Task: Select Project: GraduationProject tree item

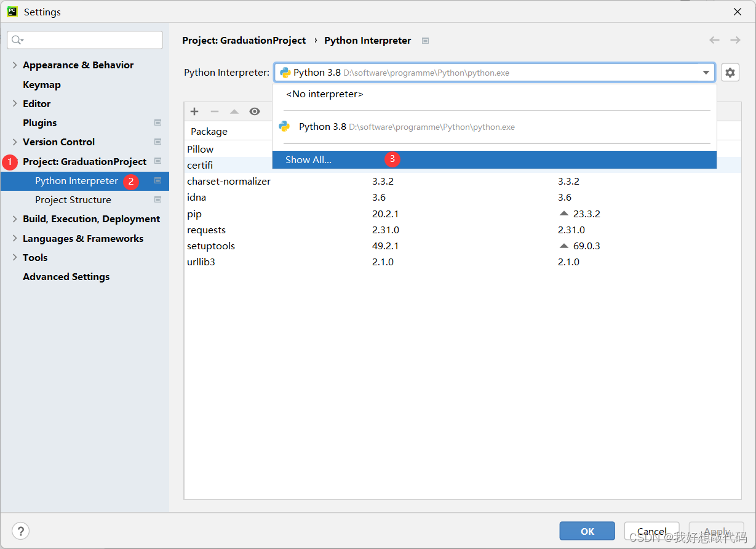Action: [85, 161]
